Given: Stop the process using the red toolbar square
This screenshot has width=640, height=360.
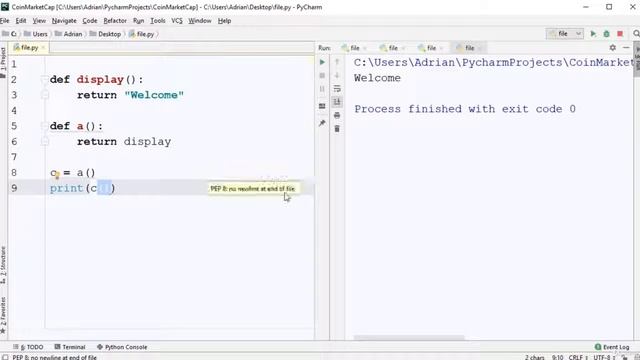Looking at the screenshot, I should [620, 34].
